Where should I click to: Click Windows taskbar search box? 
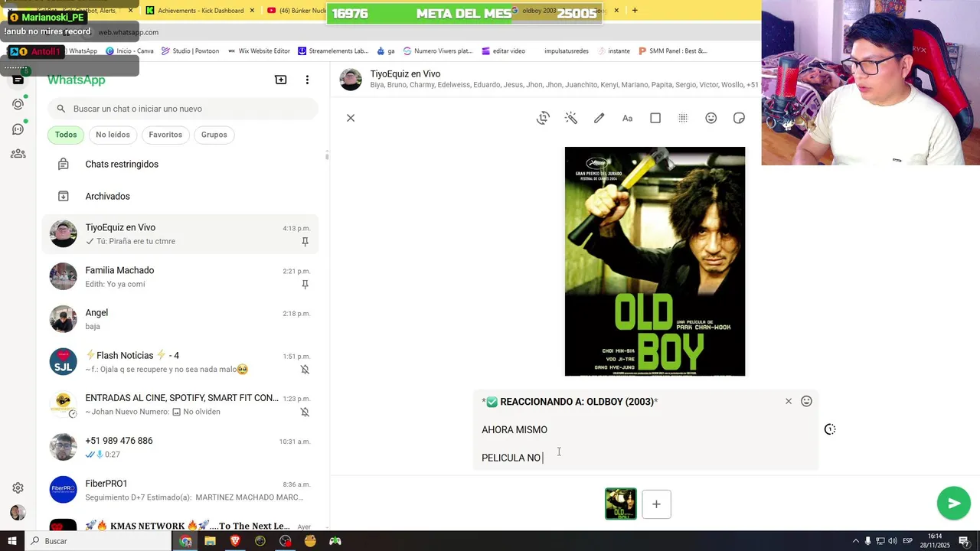click(98, 541)
